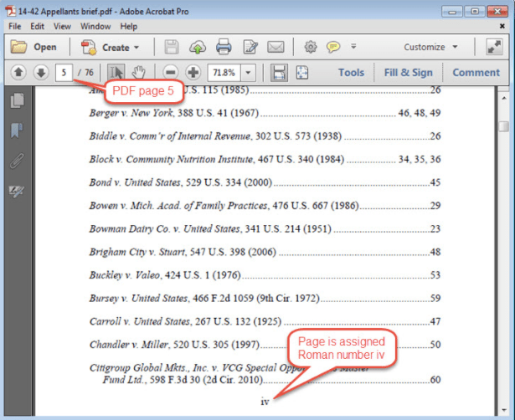Viewport: 515px width, 420px height.
Task: Click the Brigham City v. Stuart entry
Action: [x=265, y=252]
